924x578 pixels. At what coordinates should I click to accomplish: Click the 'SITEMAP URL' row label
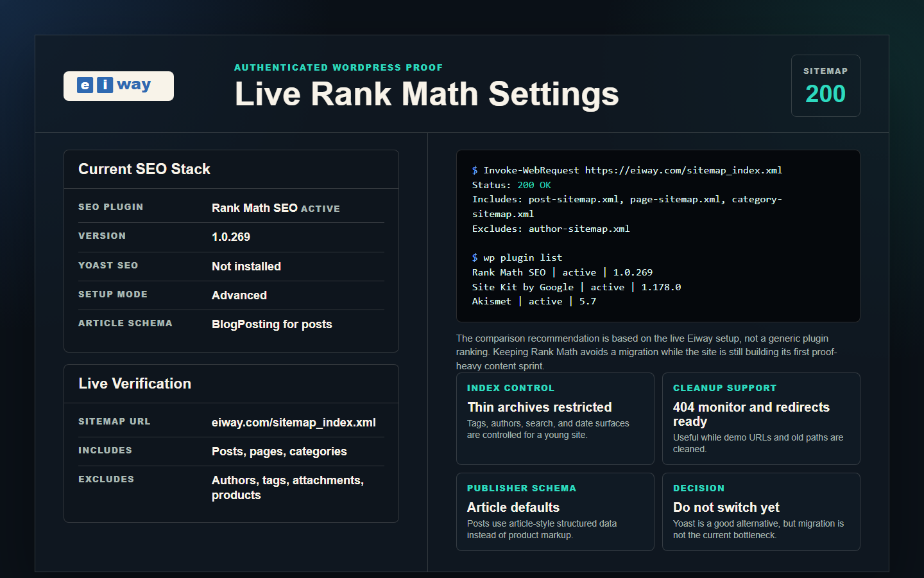click(x=114, y=421)
